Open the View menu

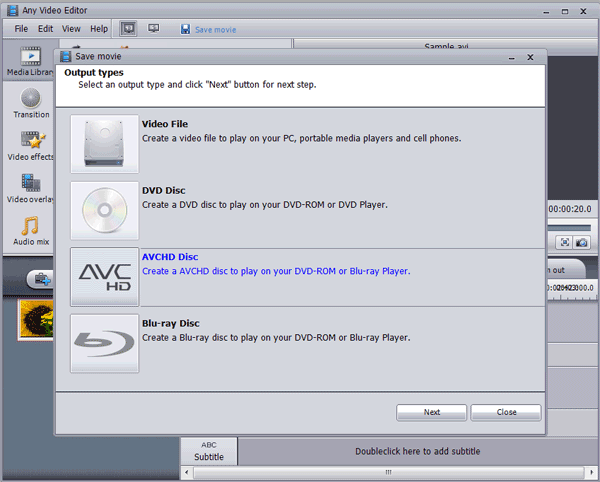pos(71,29)
